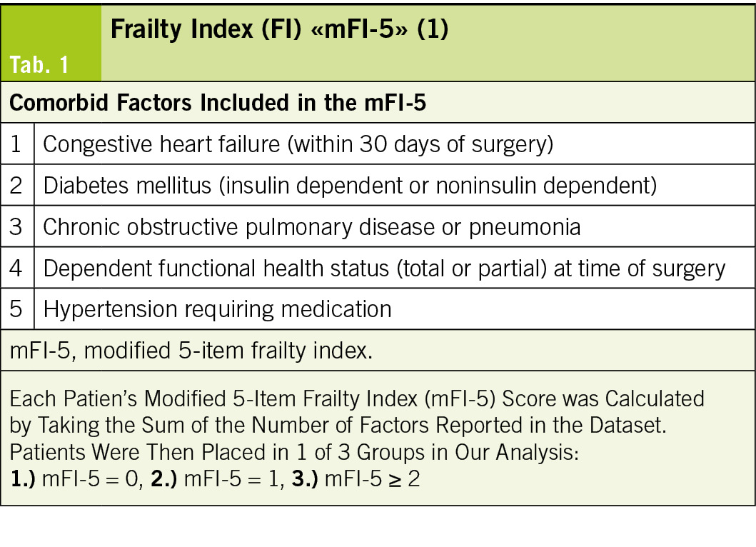Click the bold "2.)" group marker
This screenshot has height=547, width=756.
pyautogui.click(x=164, y=478)
